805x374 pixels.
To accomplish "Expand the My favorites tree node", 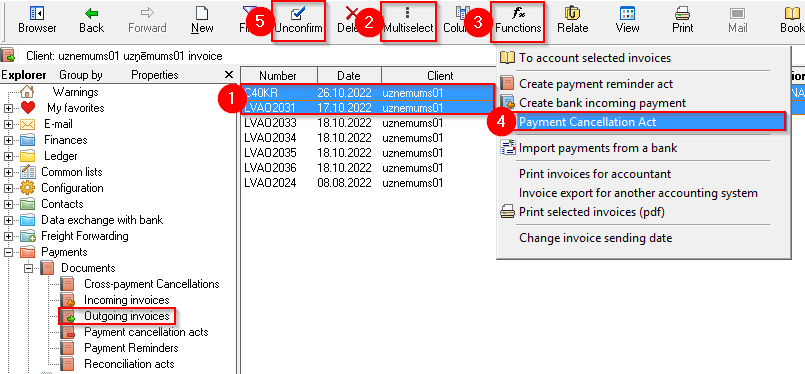I will click(8, 108).
